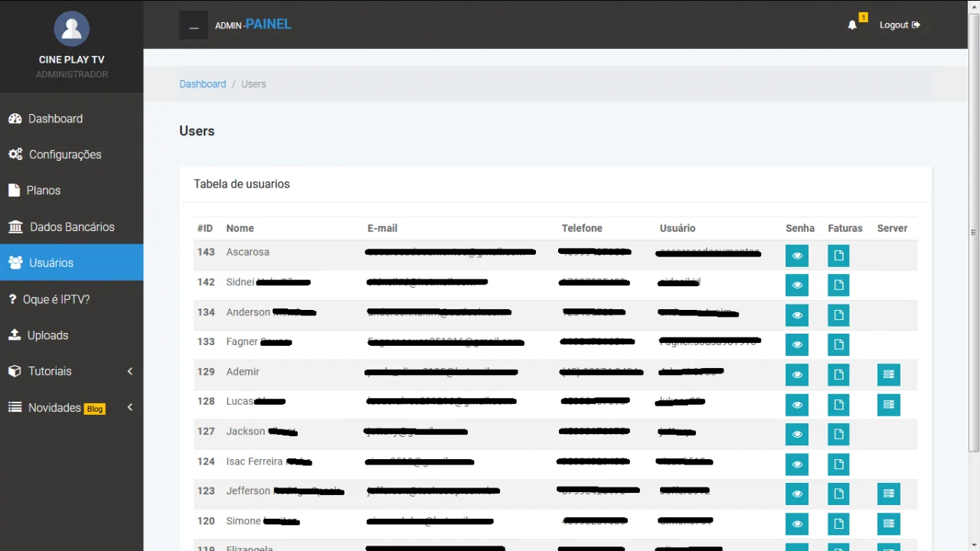
Task: Open invoices for user Isac Ferreira
Action: 838,465
